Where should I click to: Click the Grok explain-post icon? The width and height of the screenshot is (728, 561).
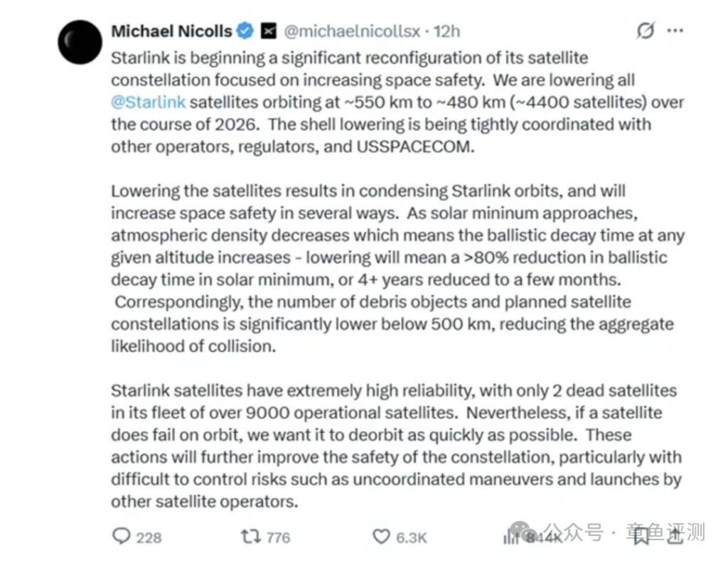pyautogui.click(x=646, y=31)
